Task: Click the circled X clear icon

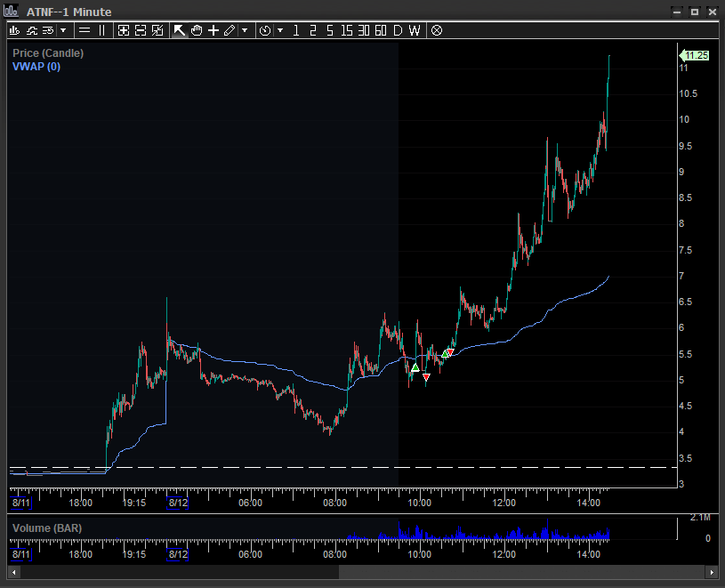Action: (437, 30)
